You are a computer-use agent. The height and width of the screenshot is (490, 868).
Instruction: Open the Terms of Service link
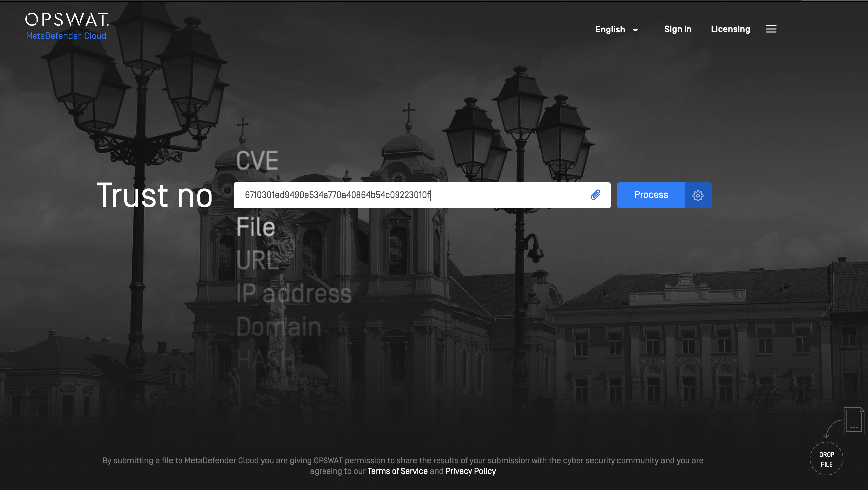[397, 471]
